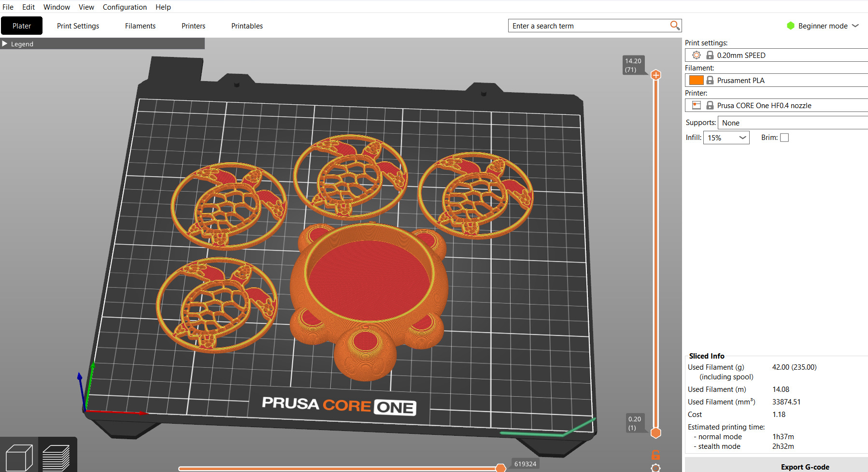Click the Sliced Info heading
This screenshot has height=472, width=868.
(x=707, y=356)
